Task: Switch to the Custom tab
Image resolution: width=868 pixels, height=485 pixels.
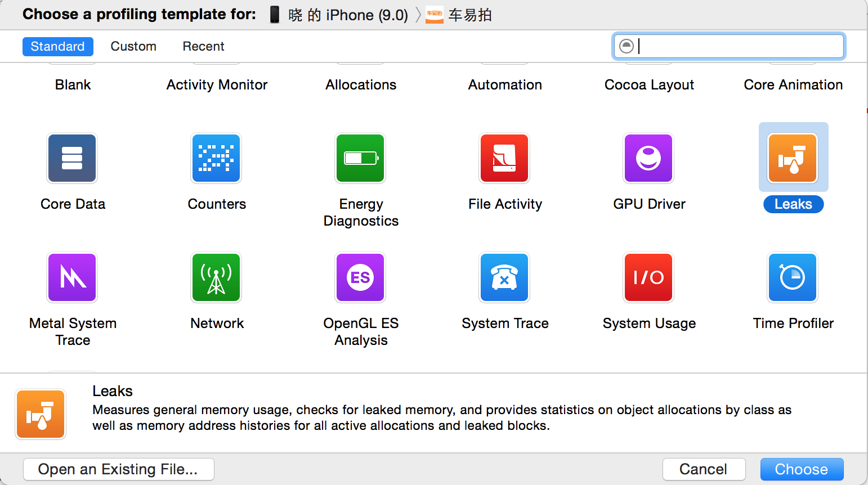Action: [133, 46]
